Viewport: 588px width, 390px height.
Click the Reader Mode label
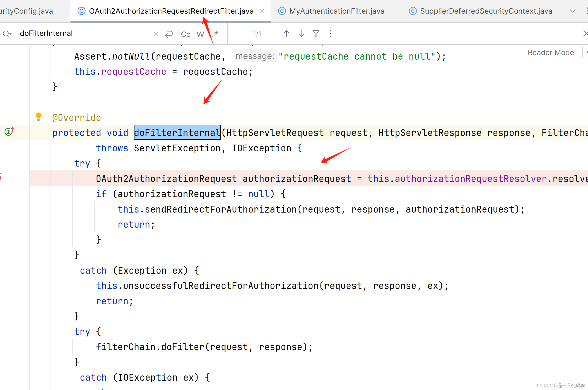[x=551, y=53]
